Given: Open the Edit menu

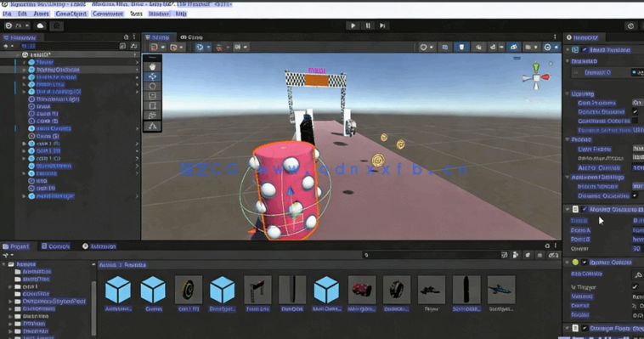Looking at the screenshot, I should [x=22, y=14].
